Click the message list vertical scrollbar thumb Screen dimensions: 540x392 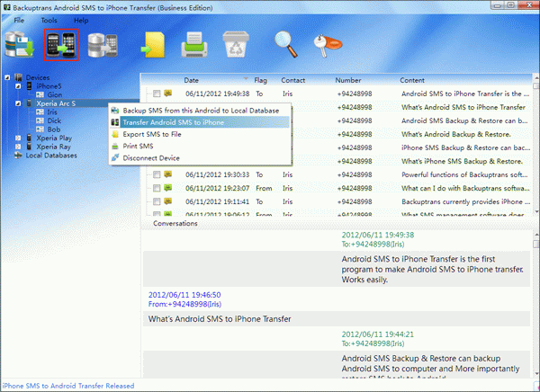click(x=535, y=86)
